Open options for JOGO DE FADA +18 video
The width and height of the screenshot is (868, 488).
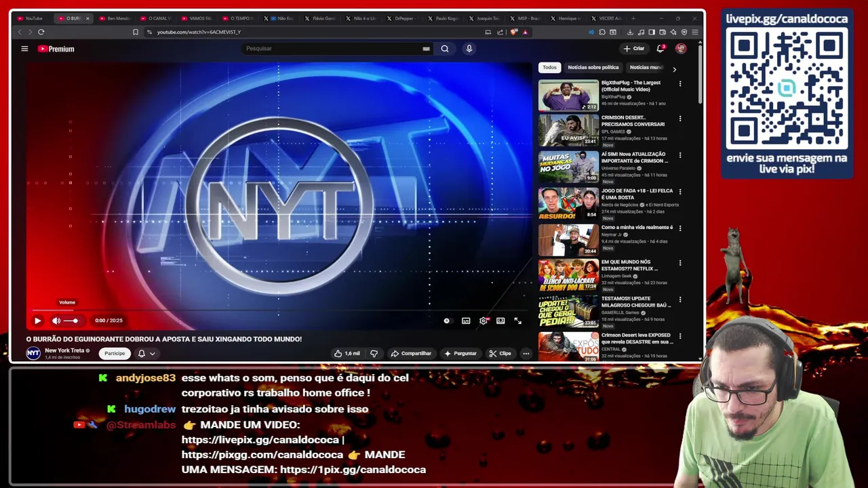tap(680, 192)
